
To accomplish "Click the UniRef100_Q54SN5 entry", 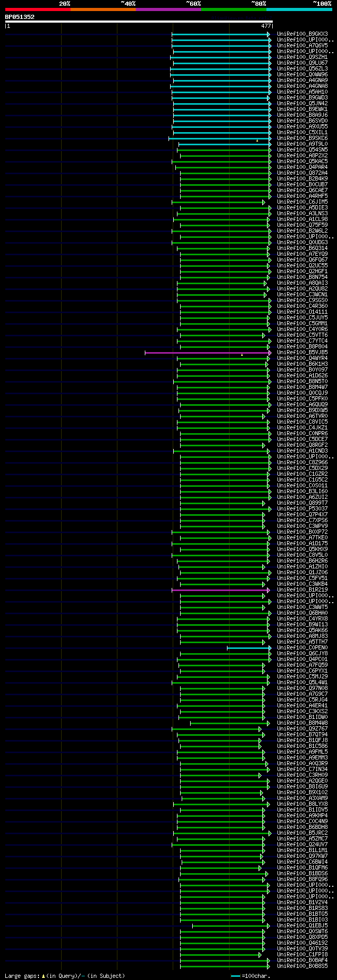I will click(302, 150).
